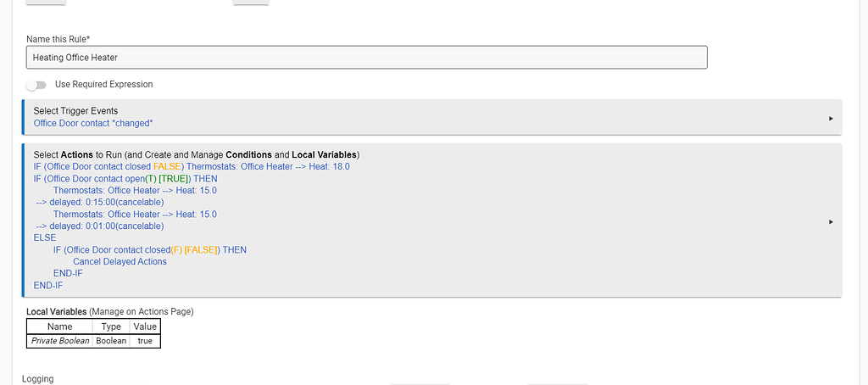Click the Name this Rule text field
The height and width of the screenshot is (385, 868).
(366, 57)
